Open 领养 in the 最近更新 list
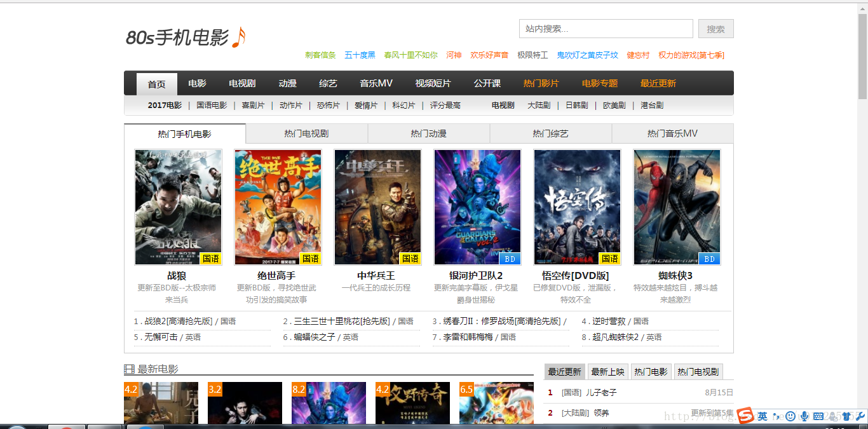Screen dimensions: 868x429 pyautogui.click(x=601, y=413)
